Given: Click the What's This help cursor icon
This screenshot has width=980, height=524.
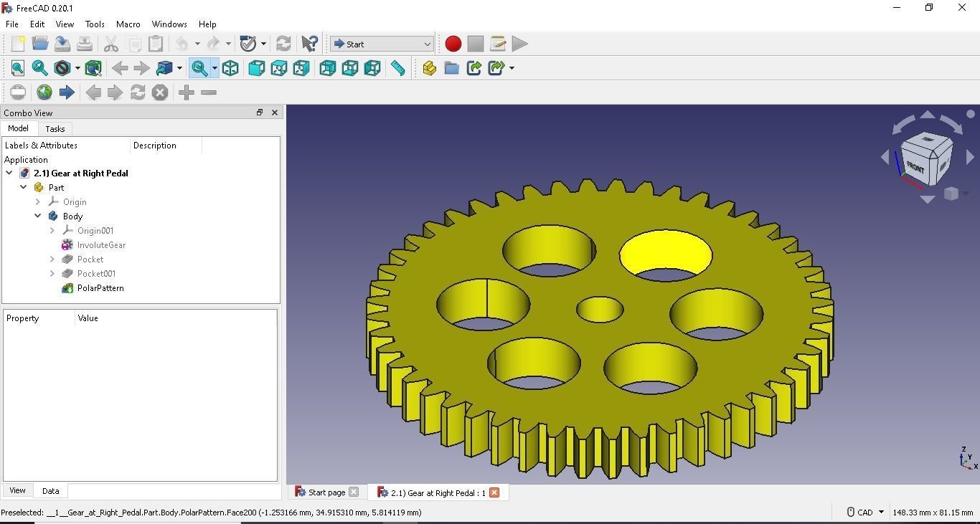Looking at the screenshot, I should tap(310, 44).
